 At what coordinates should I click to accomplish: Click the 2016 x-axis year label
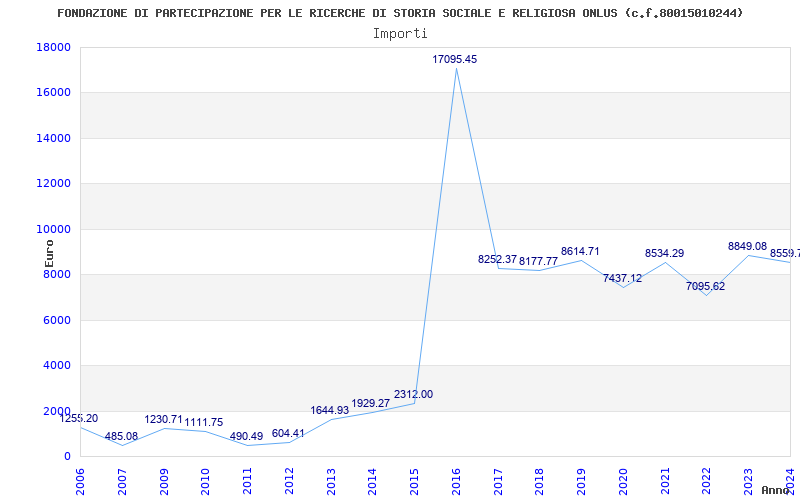click(x=456, y=481)
